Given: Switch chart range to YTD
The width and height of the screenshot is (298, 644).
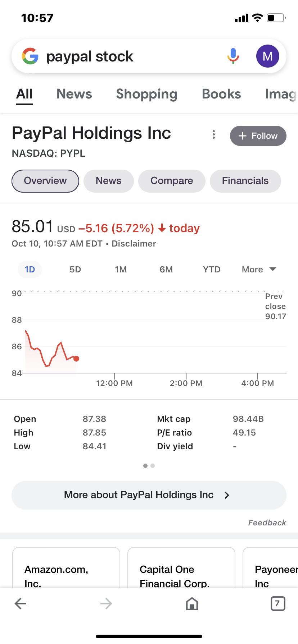Looking at the screenshot, I should click(212, 270).
